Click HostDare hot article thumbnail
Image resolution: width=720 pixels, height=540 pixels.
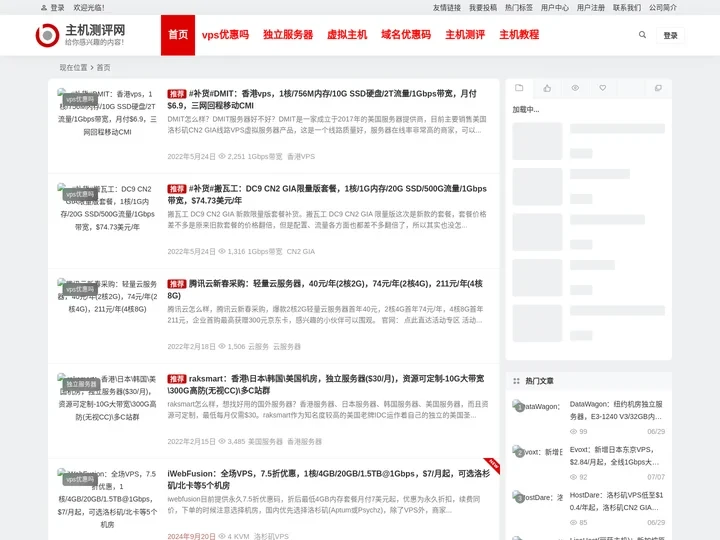coord(537,497)
